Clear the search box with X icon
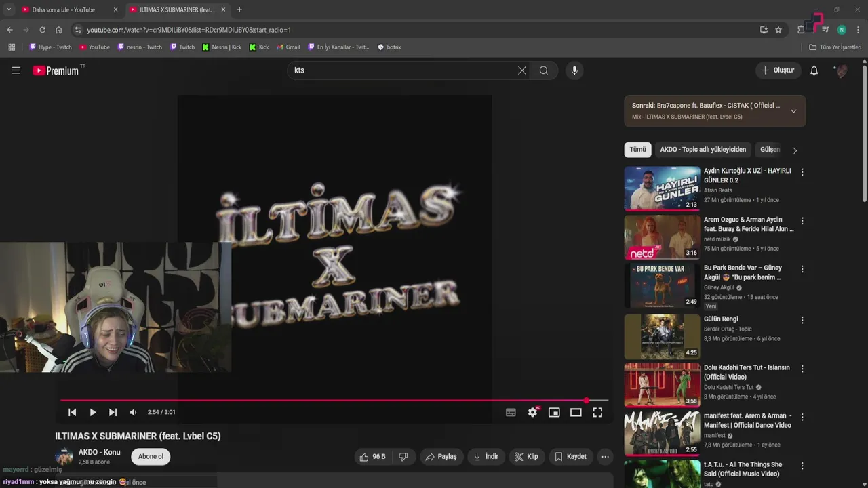This screenshot has width=868, height=488. tap(522, 70)
